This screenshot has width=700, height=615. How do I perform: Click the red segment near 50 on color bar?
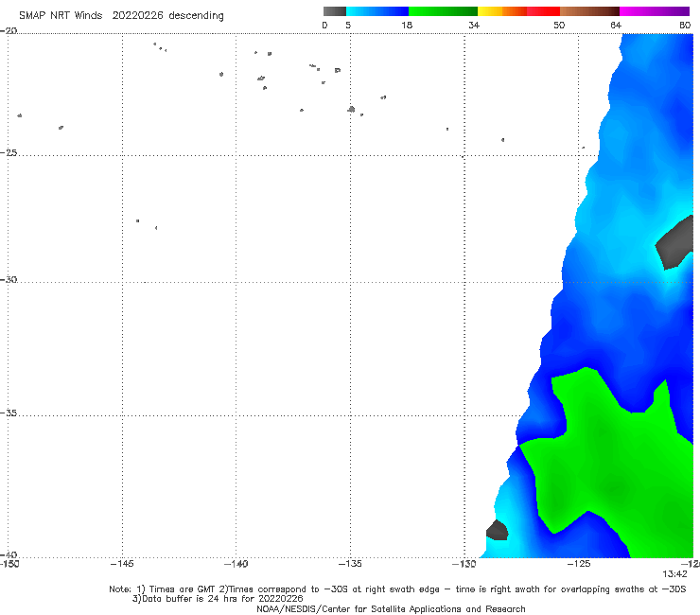[543, 11]
